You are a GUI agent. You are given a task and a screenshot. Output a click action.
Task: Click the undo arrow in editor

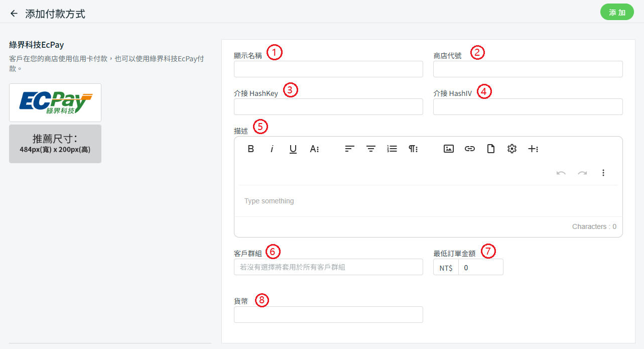pyautogui.click(x=561, y=173)
